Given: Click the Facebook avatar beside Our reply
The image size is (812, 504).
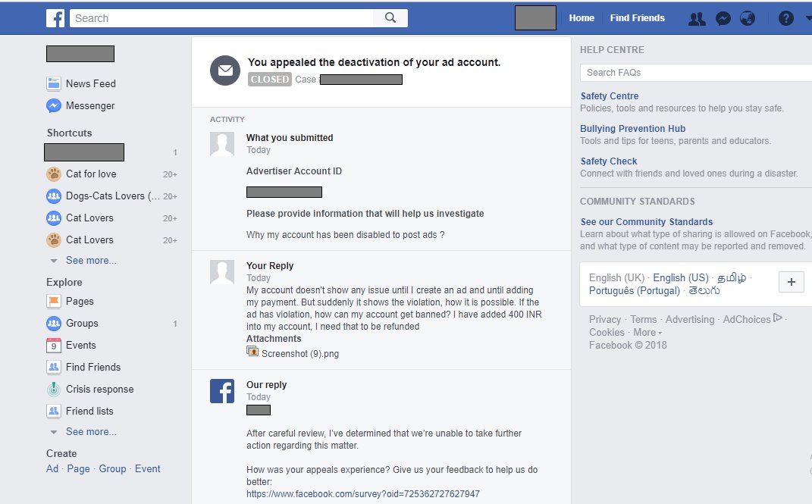Looking at the screenshot, I should [222, 391].
